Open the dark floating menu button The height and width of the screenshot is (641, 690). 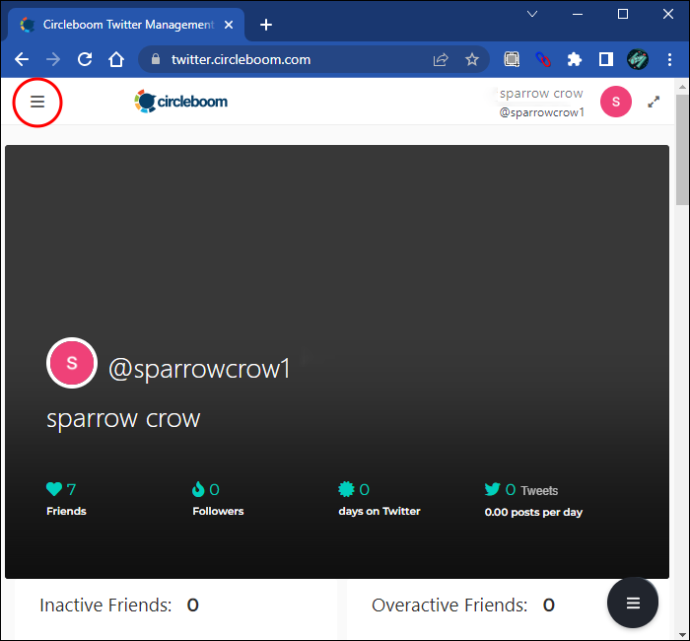click(632, 602)
